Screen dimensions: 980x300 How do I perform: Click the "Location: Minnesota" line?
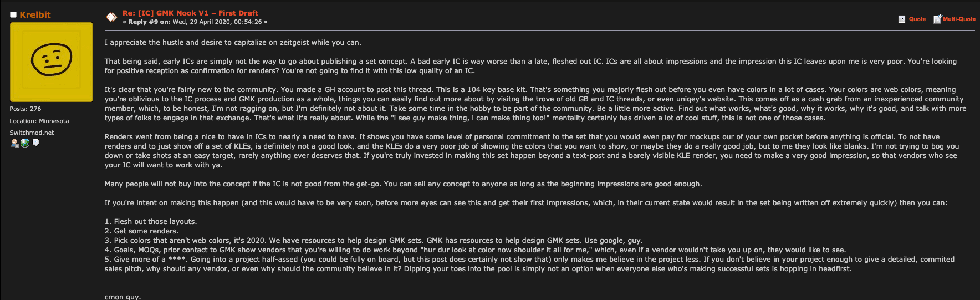click(39, 121)
